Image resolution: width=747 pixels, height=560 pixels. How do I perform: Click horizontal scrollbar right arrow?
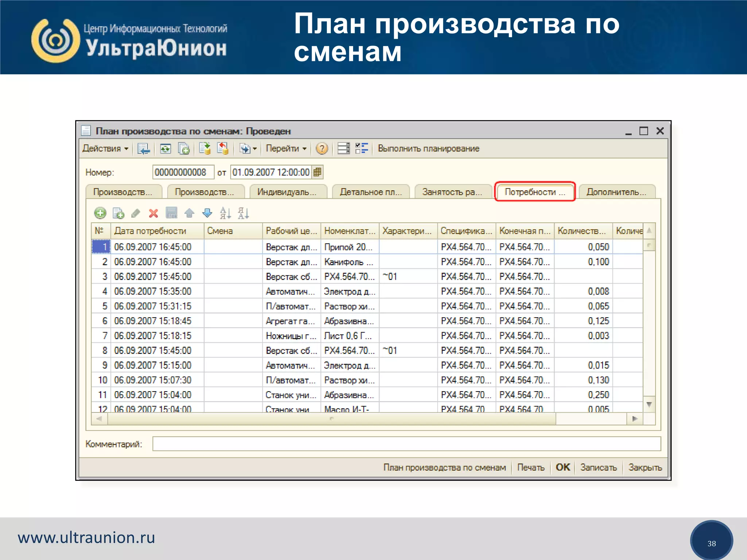point(635,419)
